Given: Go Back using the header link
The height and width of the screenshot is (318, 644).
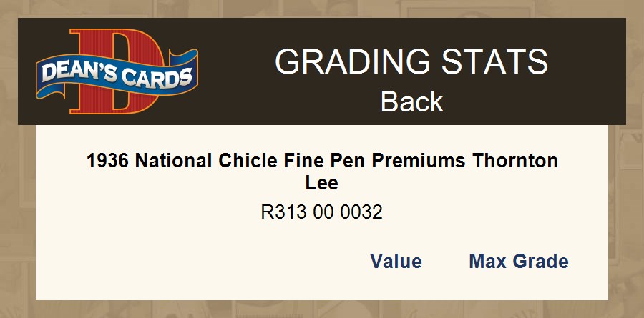Looking at the screenshot, I should [x=411, y=101].
